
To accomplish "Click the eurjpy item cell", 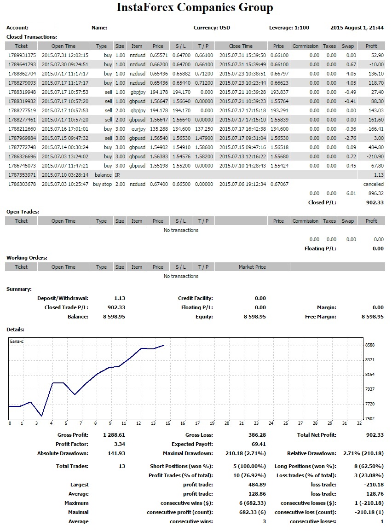I will point(137,129).
